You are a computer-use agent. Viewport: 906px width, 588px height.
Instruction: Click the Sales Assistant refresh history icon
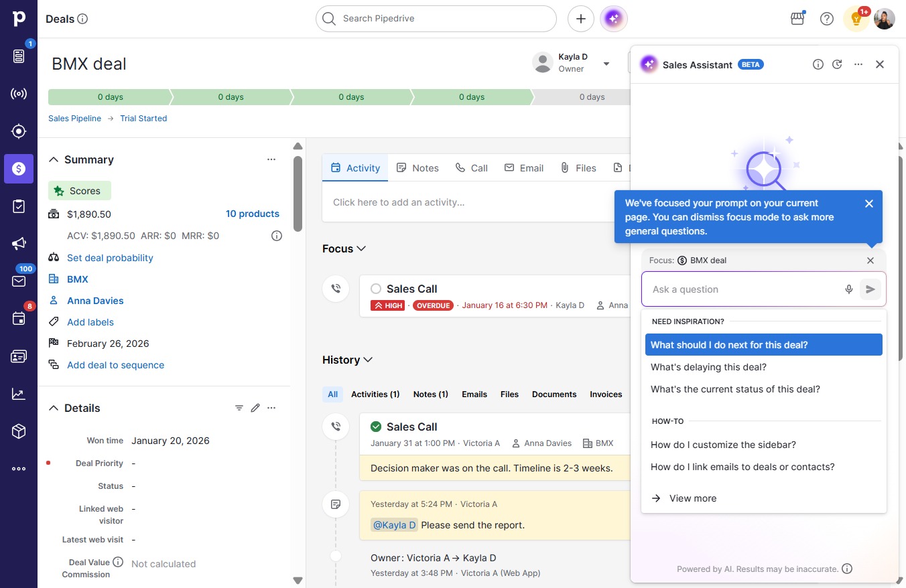(837, 64)
